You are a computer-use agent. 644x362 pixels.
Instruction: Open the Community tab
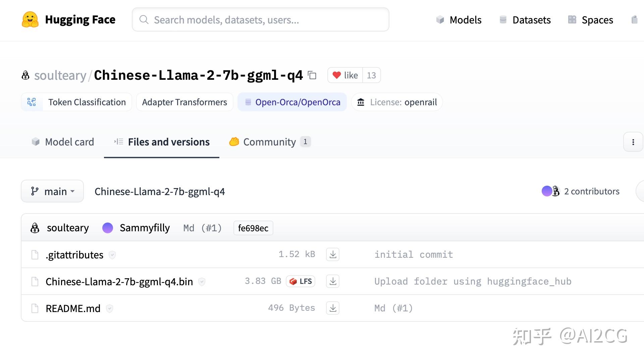click(x=269, y=142)
